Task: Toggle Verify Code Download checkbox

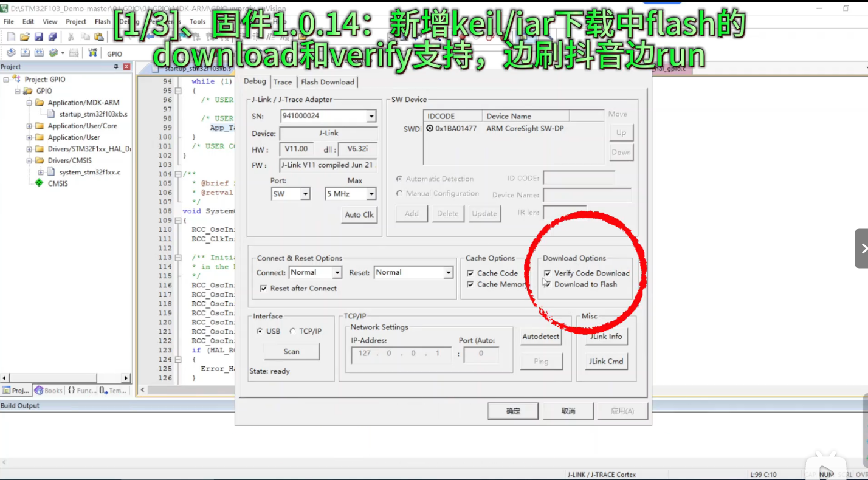Action: pyautogui.click(x=548, y=273)
